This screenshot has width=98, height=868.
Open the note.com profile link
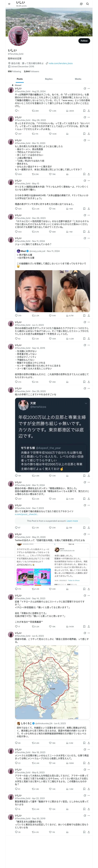(x=61, y=63)
